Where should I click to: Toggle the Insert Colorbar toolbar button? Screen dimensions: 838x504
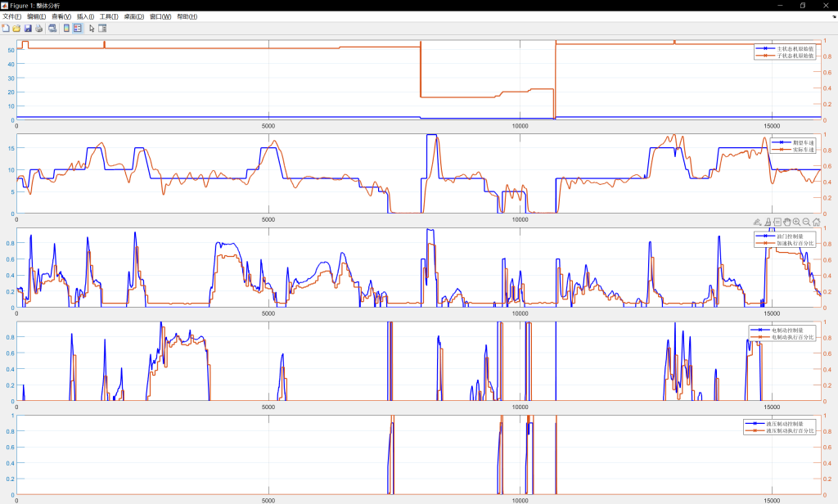(x=67, y=28)
